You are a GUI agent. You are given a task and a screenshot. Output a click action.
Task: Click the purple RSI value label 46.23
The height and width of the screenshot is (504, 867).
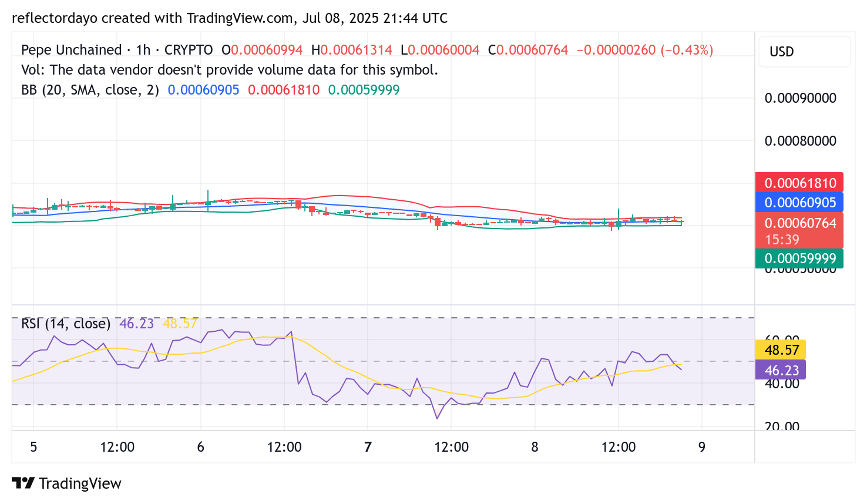(x=781, y=370)
